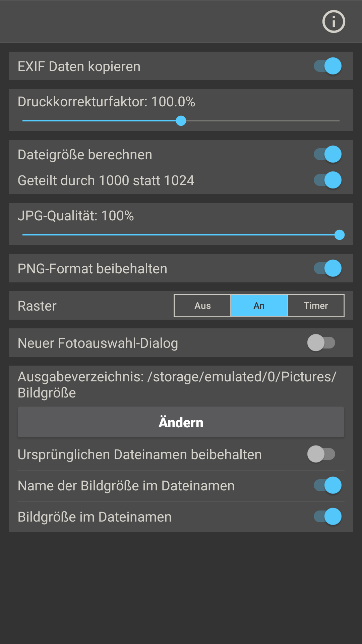Open the info icon in header
This screenshot has width=362, height=644.
click(334, 21)
